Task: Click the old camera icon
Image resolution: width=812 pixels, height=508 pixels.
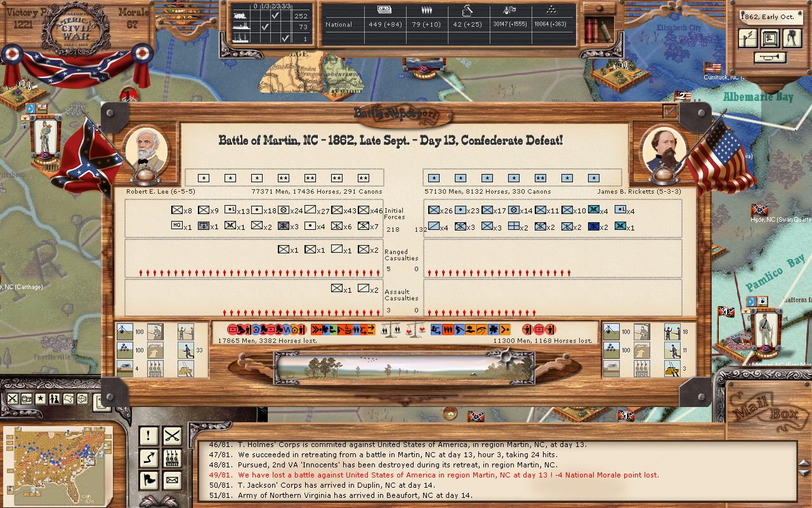Action: coord(792,38)
